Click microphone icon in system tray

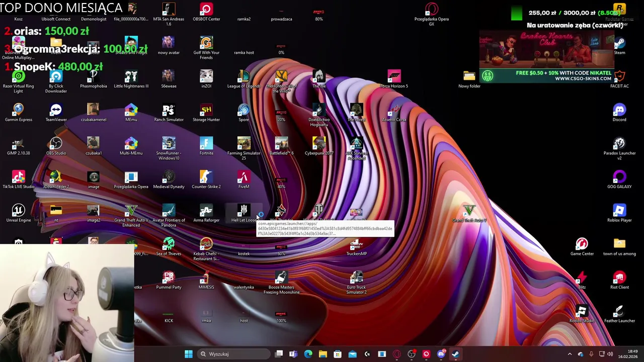click(591, 354)
